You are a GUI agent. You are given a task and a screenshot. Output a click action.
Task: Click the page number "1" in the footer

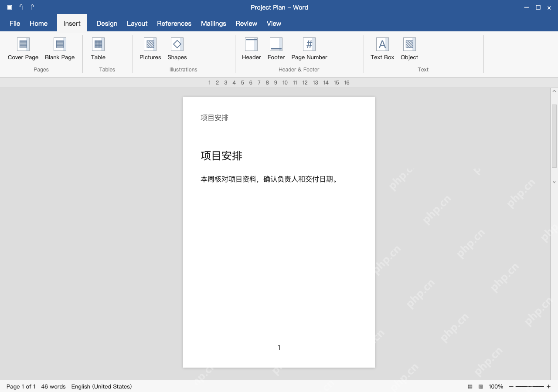(x=279, y=348)
